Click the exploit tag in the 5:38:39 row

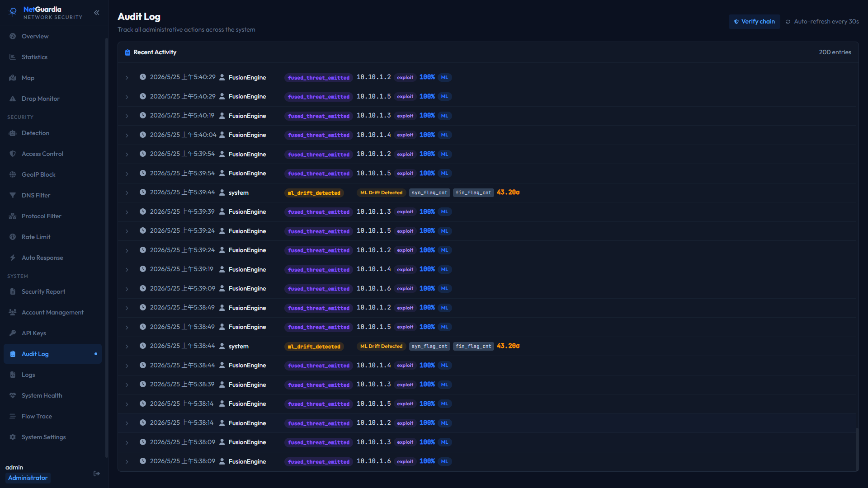tap(405, 385)
